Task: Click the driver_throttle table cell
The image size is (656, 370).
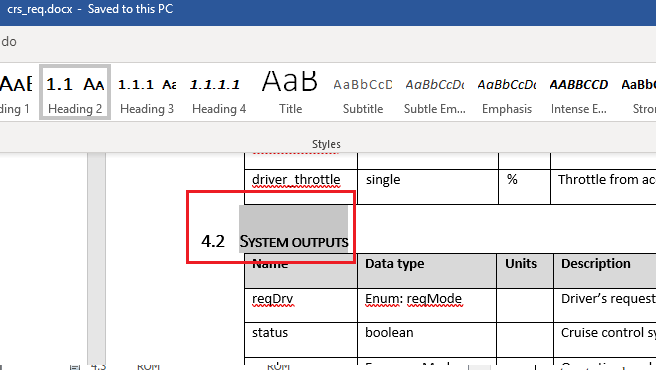Action: (301, 187)
